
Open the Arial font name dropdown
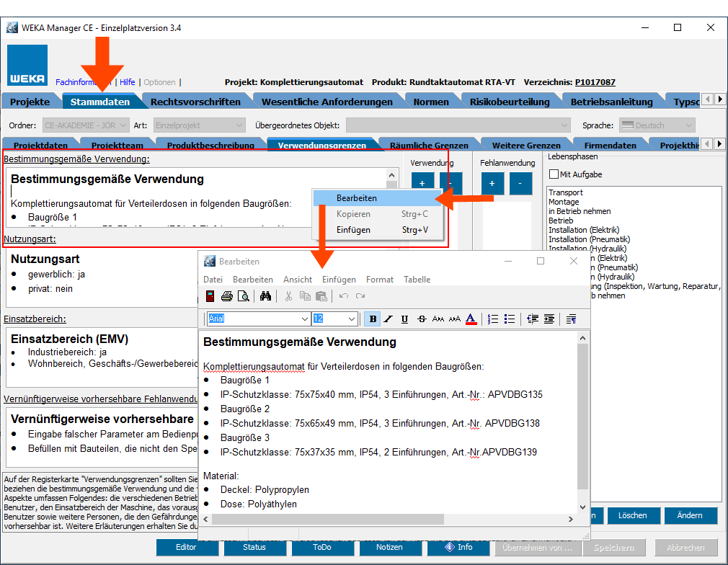305,319
